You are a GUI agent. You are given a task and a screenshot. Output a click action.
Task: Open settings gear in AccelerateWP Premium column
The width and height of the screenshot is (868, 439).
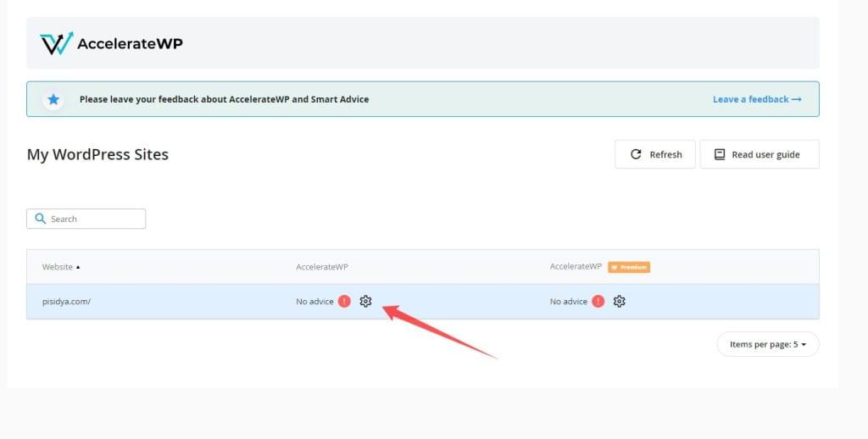pos(619,301)
